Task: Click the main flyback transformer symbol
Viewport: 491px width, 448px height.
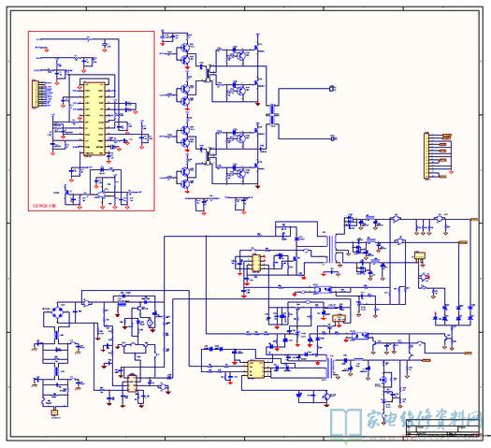Action: click(331, 250)
